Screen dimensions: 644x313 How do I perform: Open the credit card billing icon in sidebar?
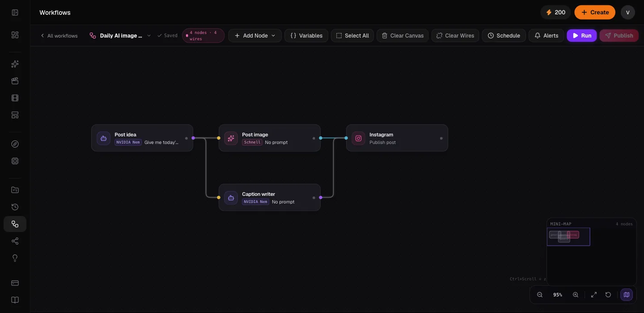(x=15, y=283)
